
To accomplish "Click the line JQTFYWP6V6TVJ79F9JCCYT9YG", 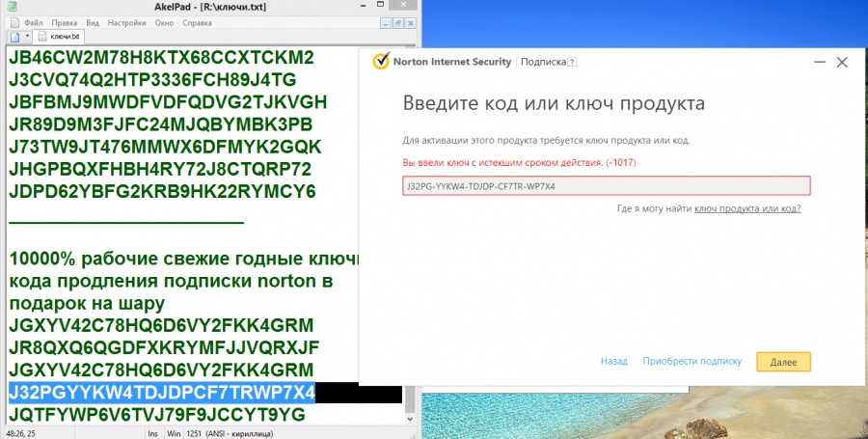I will tap(156, 415).
